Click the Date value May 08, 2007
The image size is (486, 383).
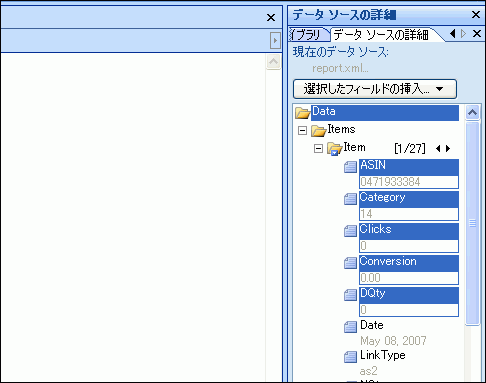(x=393, y=341)
